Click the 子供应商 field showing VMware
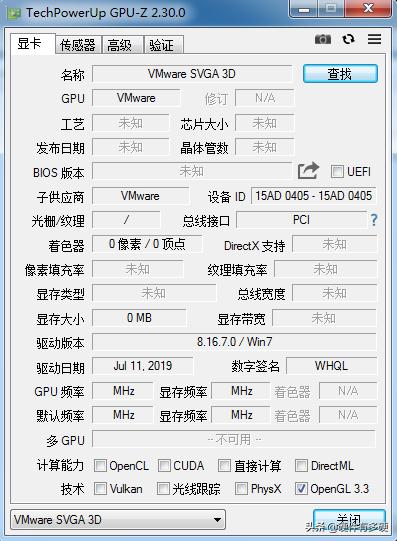The width and height of the screenshot is (397, 541). 140,196
